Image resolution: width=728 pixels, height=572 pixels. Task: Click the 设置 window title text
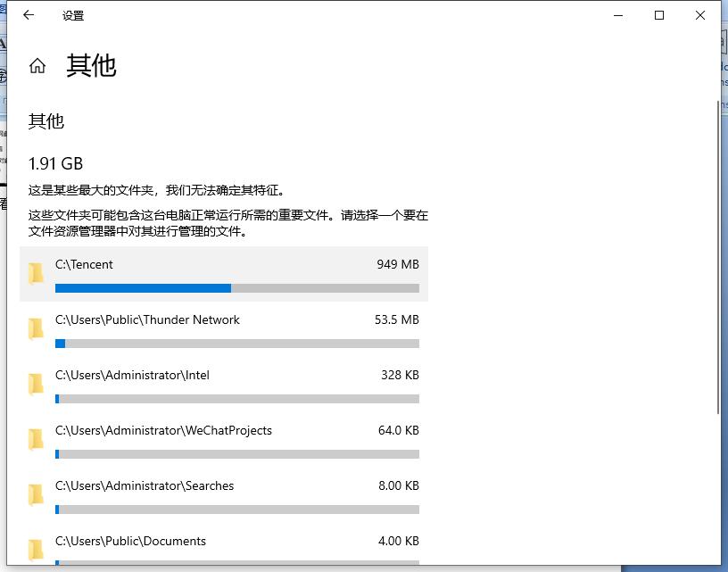(72, 14)
